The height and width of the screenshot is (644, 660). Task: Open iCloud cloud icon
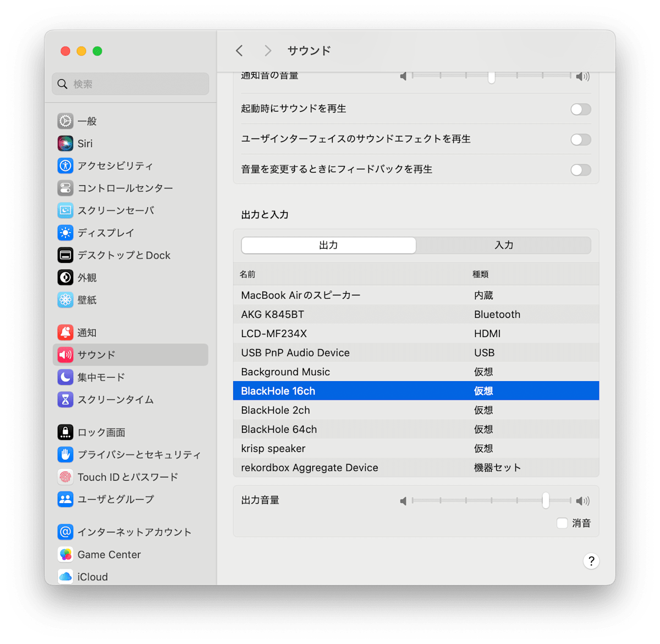click(65, 576)
